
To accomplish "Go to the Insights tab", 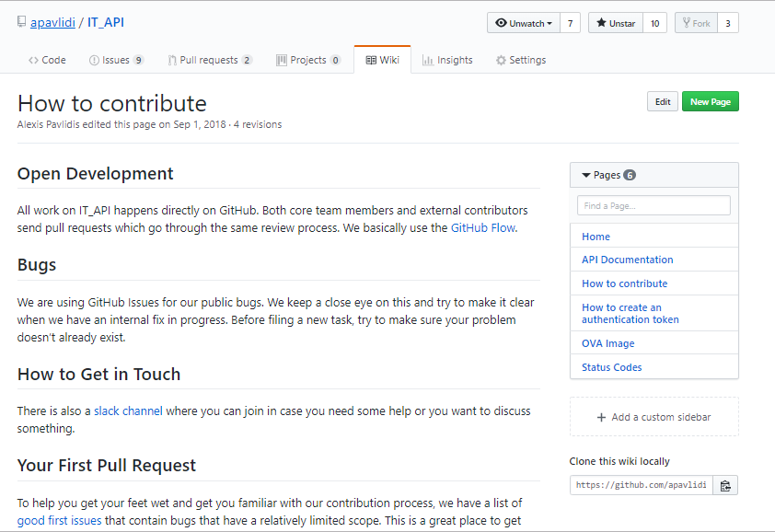I will tap(447, 61).
